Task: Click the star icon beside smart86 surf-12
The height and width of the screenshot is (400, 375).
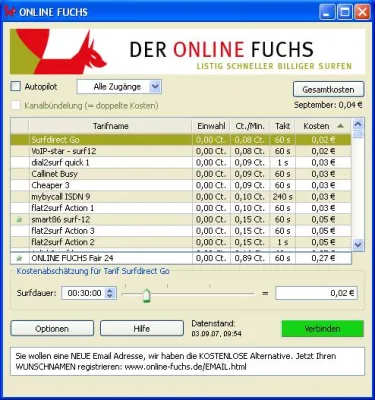Action: tap(19, 220)
